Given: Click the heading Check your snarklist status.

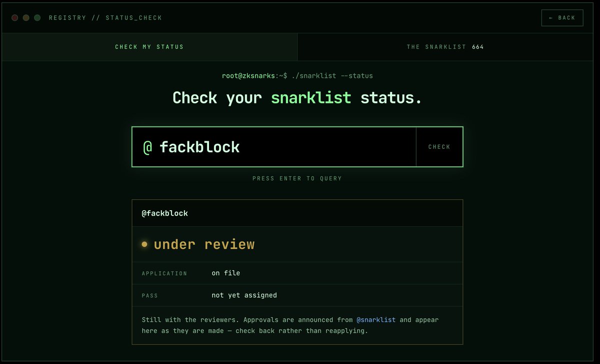Looking at the screenshot, I should pyautogui.click(x=297, y=97).
